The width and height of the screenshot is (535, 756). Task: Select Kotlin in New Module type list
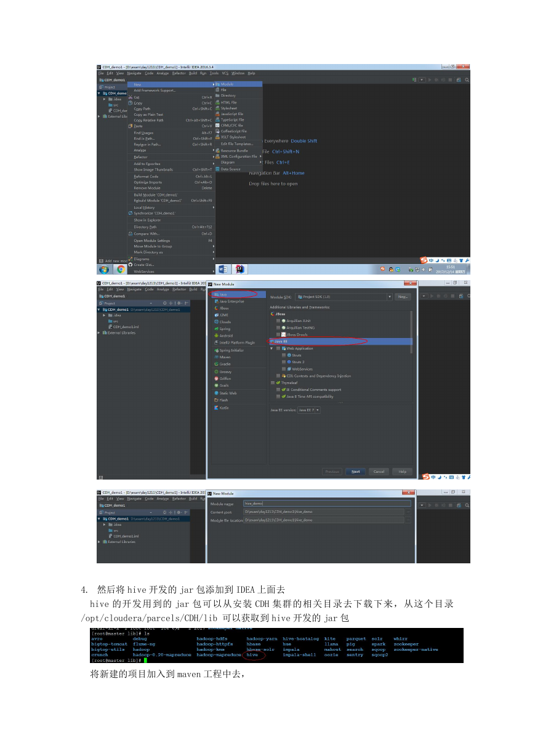click(239, 408)
